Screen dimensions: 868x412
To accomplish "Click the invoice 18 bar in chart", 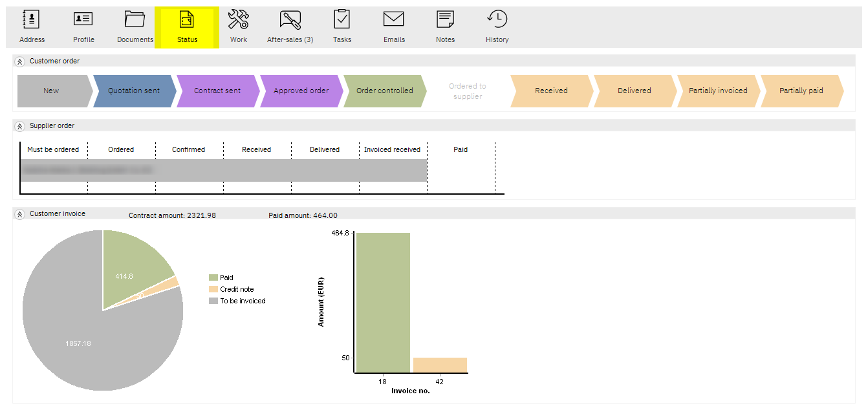I will tap(383, 303).
